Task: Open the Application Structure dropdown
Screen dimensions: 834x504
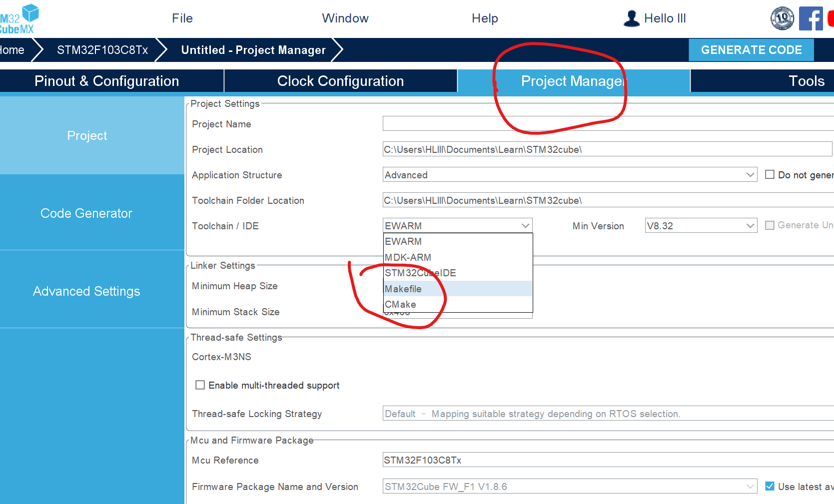Action: (570, 175)
